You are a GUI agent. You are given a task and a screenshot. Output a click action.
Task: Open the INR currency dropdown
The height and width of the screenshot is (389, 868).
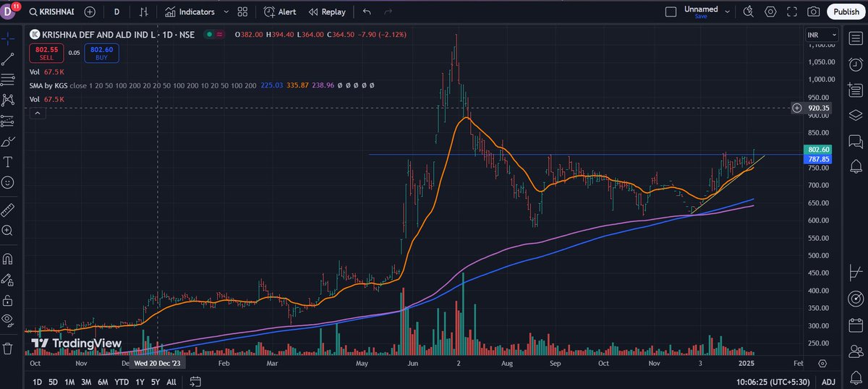click(822, 35)
